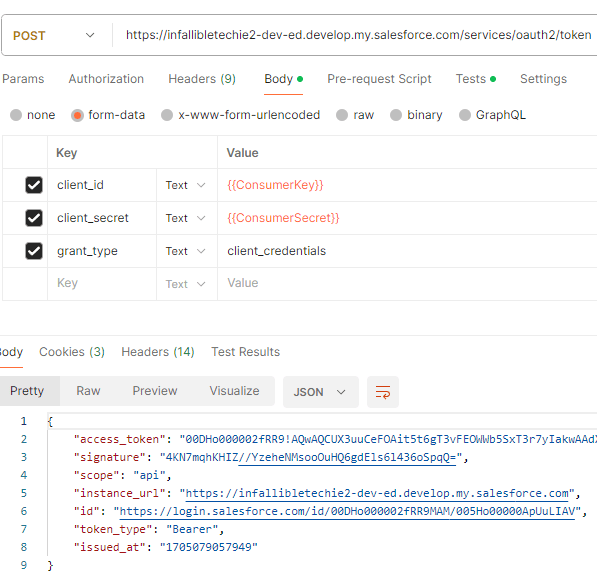The height and width of the screenshot is (579, 597).
Task: Click the Key column header
Action: [x=67, y=153]
